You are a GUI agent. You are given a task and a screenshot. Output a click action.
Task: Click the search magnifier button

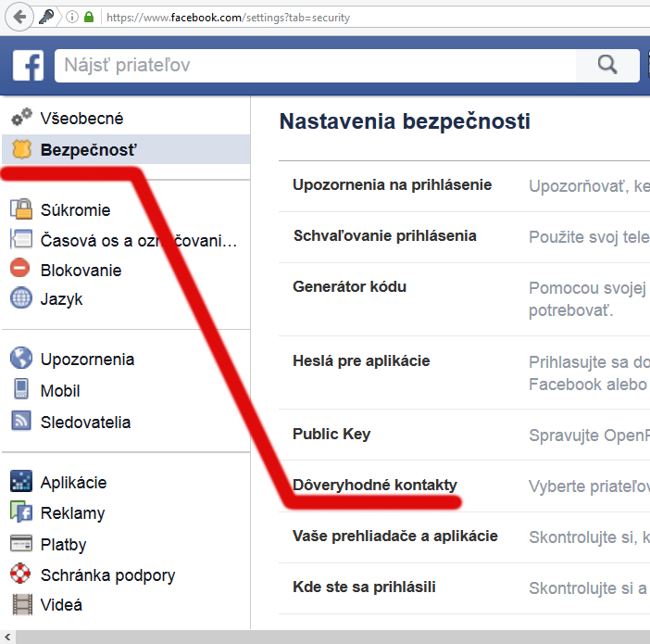[606, 65]
